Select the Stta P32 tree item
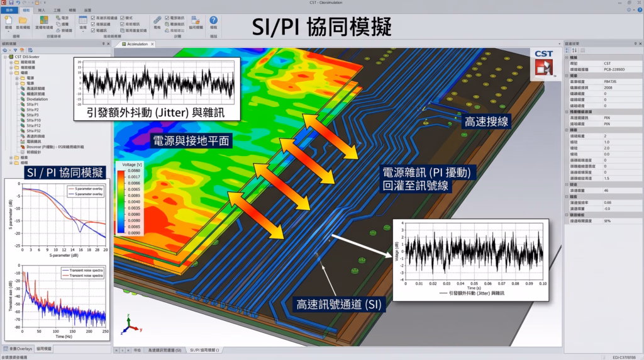Viewport: 644px width, 360px height. (x=33, y=131)
